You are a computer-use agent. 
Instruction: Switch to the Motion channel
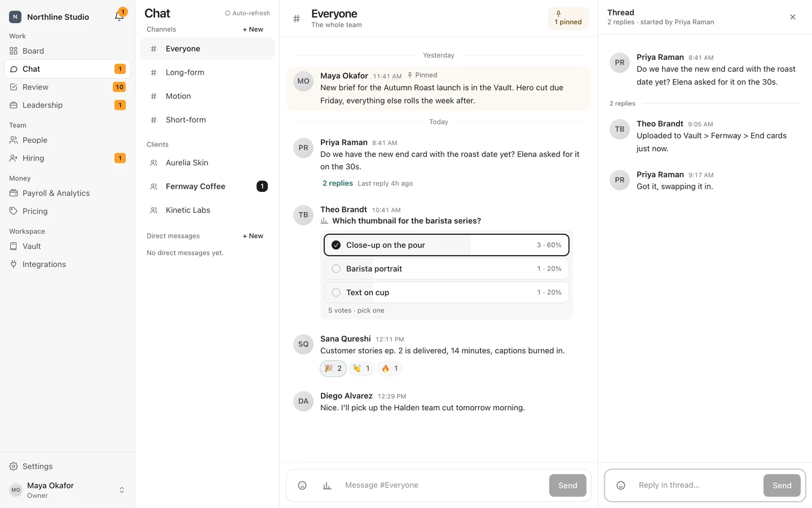click(x=207, y=96)
